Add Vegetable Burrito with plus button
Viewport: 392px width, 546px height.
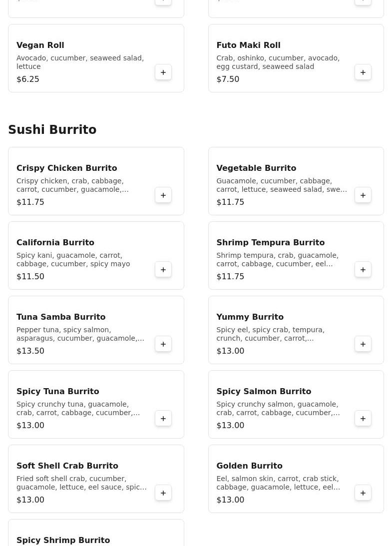[363, 195]
